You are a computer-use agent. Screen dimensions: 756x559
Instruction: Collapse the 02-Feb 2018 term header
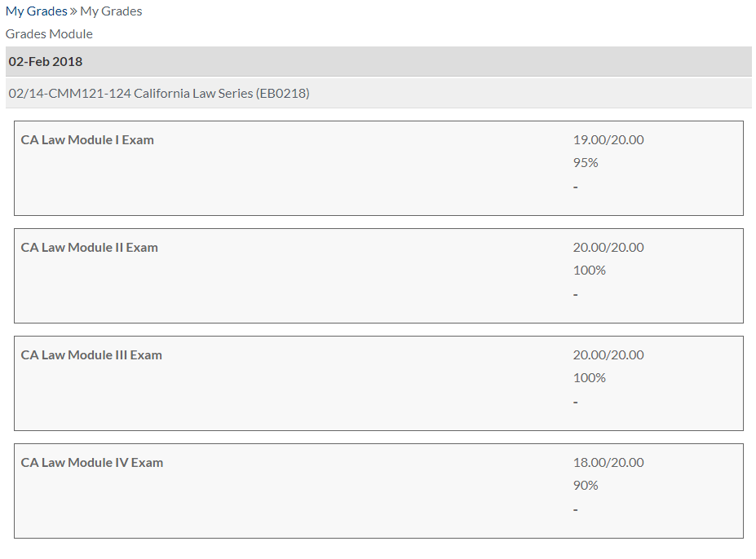(x=46, y=62)
